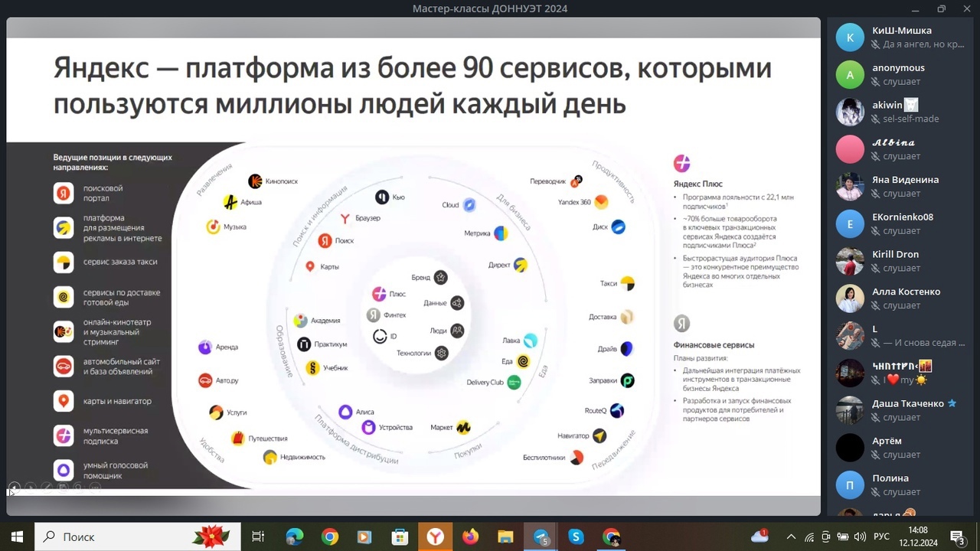Image resolution: width=980 pixels, height=551 pixels.
Task: Select the Навигатор icon in the diagram
Action: 599,435
